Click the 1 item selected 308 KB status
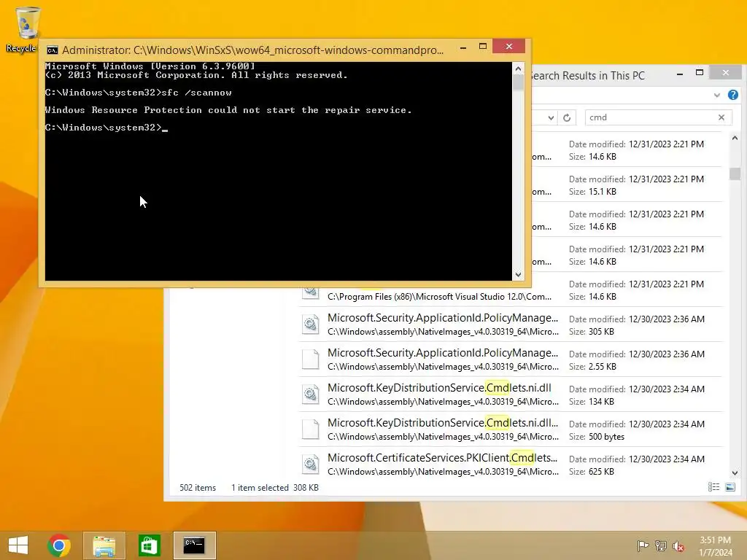 click(x=275, y=488)
